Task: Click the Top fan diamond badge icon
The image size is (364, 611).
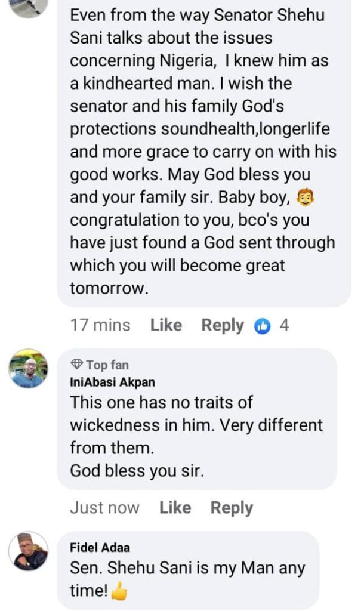Action: click(x=76, y=365)
